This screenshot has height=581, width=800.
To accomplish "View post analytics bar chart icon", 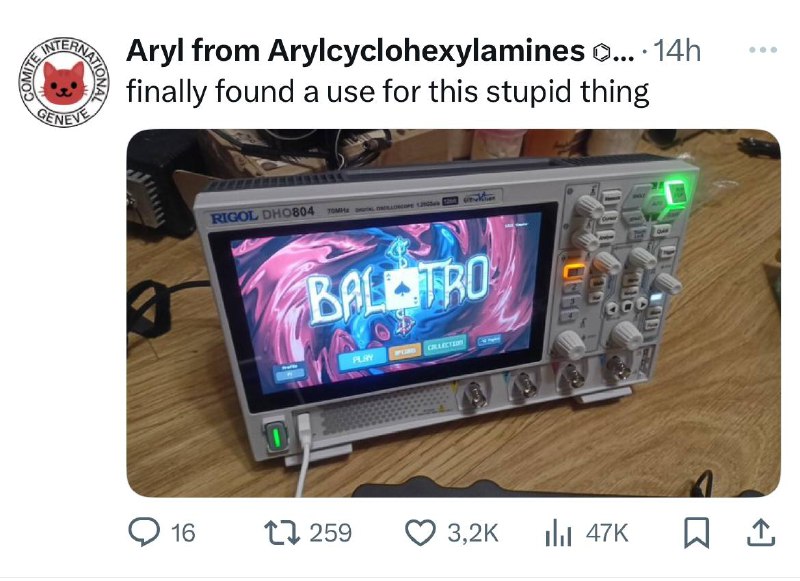I will point(558,533).
